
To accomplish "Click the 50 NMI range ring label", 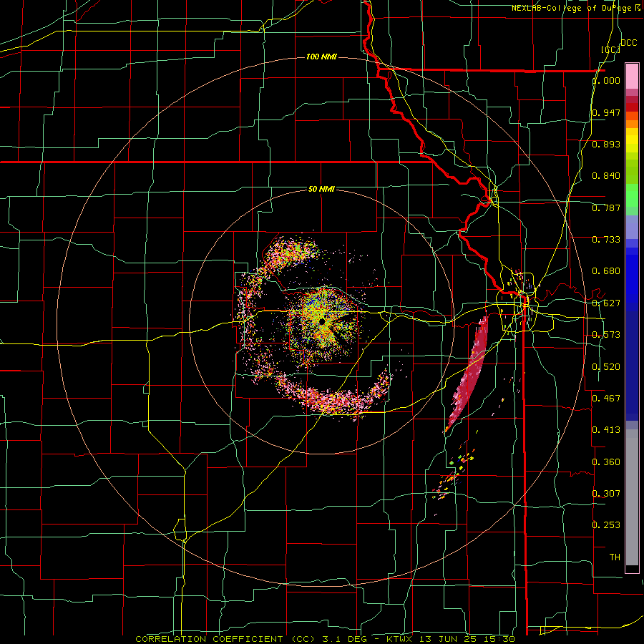I will coord(321,189).
